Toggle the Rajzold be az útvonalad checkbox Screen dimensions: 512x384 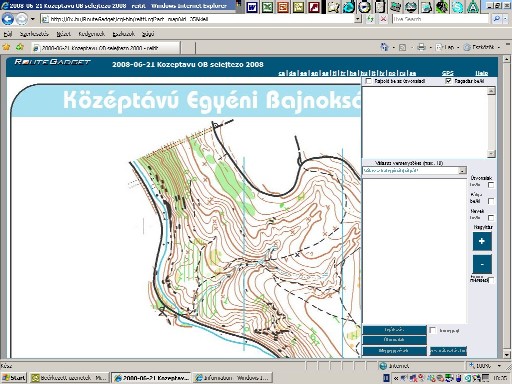coord(368,81)
